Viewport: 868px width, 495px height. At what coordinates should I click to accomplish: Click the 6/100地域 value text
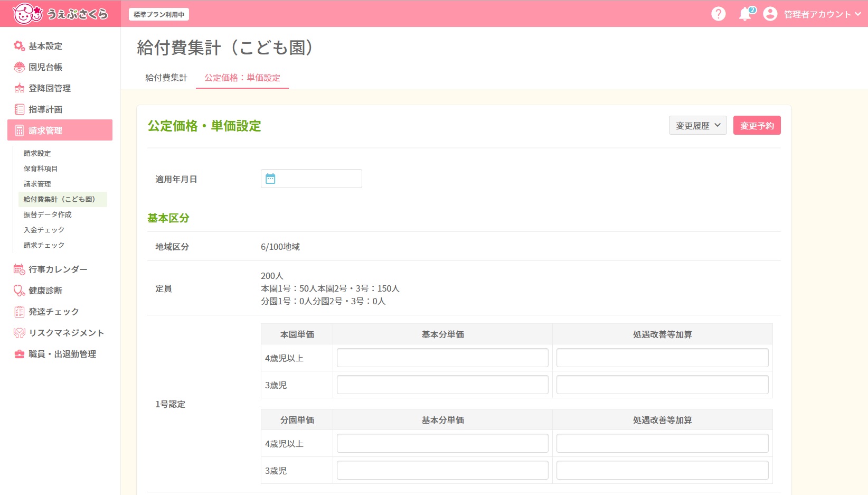coord(280,247)
